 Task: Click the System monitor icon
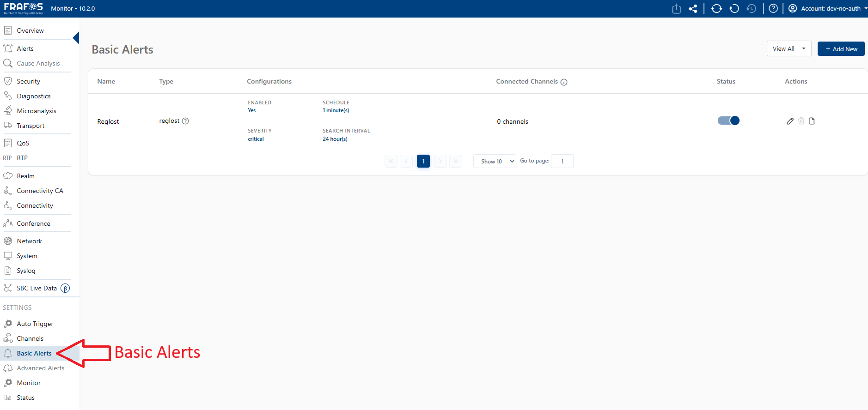click(x=8, y=256)
